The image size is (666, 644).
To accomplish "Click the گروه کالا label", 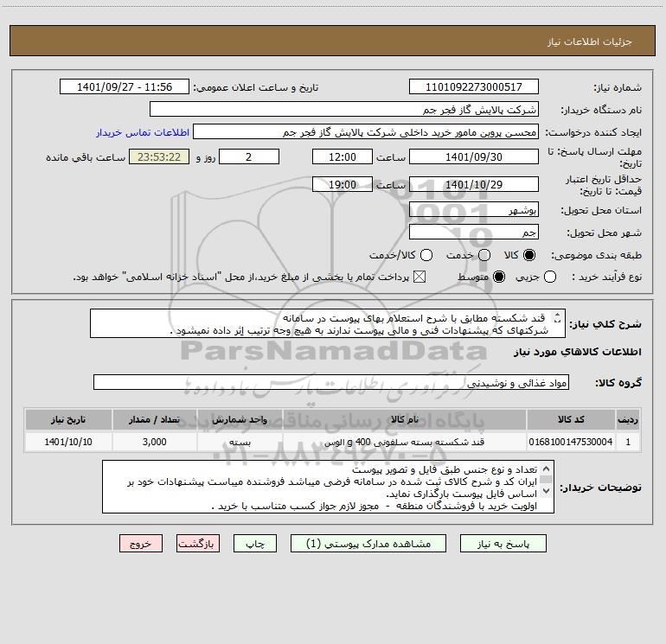I will pyautogui.click(x=618, y=383).
